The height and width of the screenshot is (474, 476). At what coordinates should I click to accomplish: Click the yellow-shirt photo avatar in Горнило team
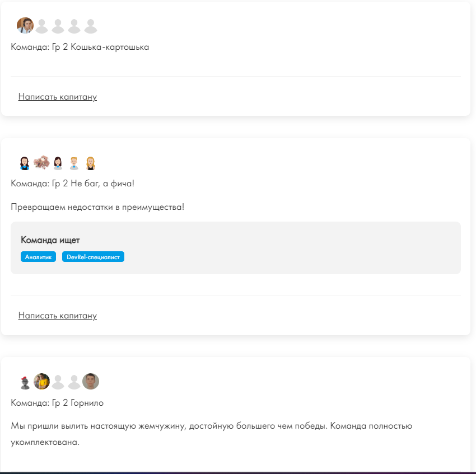click(41, 382)
